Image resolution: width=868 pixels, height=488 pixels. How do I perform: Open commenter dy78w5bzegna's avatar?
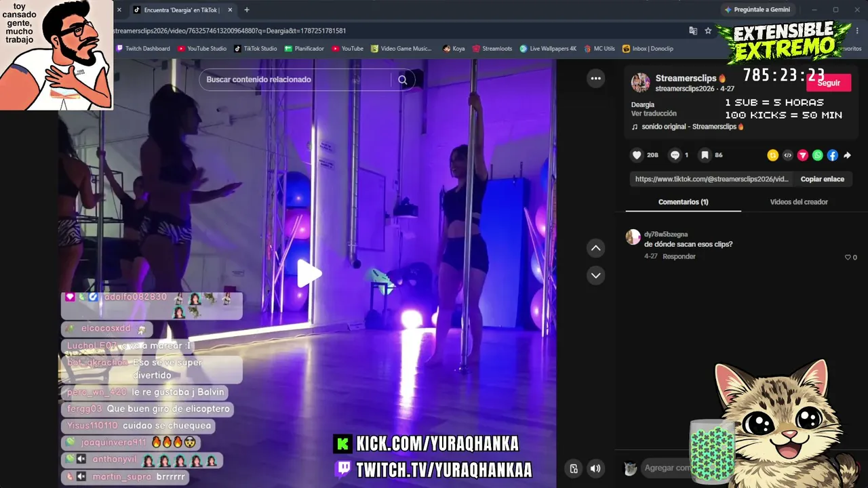click(633, 237)
